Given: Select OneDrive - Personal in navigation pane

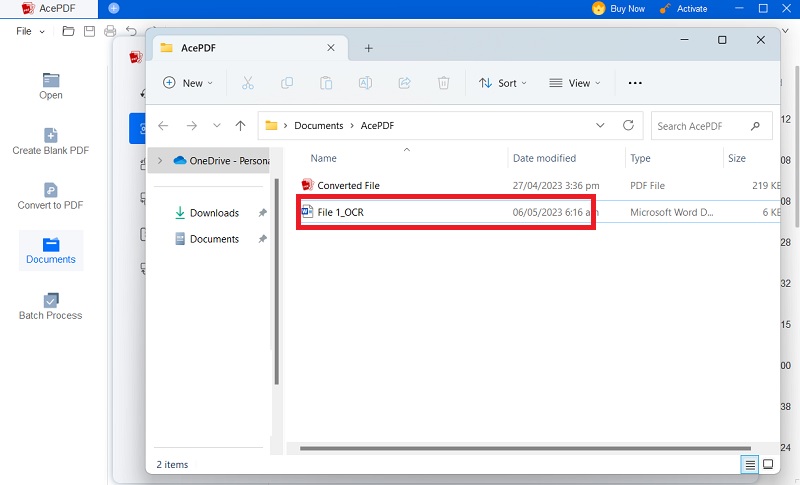Looking at the screenshot, I should 221,161.
